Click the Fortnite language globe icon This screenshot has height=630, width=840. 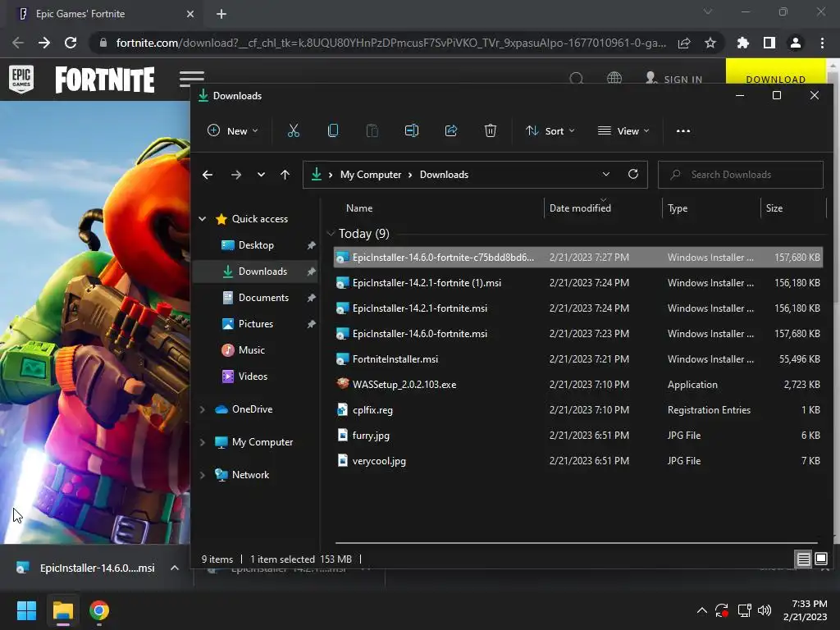coord(614,79)
